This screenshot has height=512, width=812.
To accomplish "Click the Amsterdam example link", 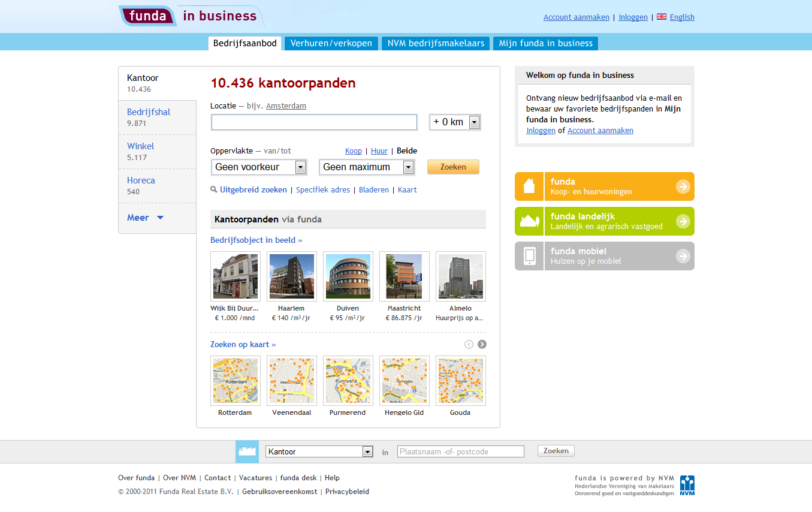I will coord(286,106).
